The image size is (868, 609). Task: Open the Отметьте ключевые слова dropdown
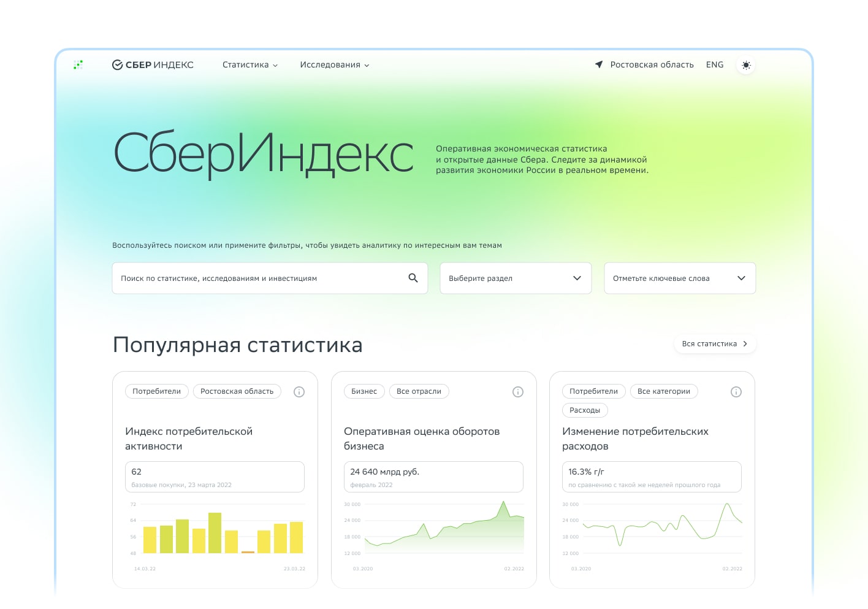680,278
